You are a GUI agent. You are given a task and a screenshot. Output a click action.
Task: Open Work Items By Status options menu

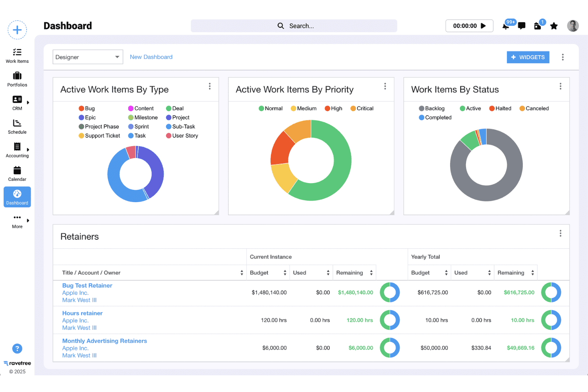561,86
